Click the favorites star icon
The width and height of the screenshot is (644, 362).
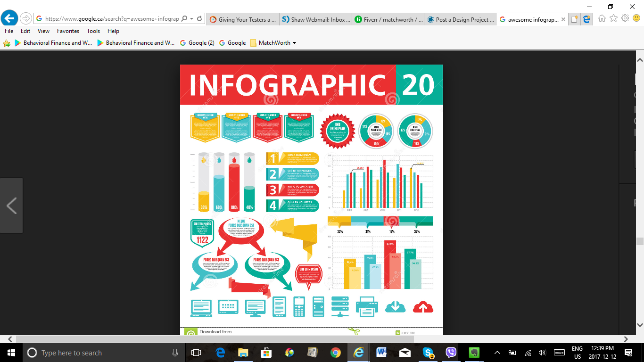[x=613, y=18]
